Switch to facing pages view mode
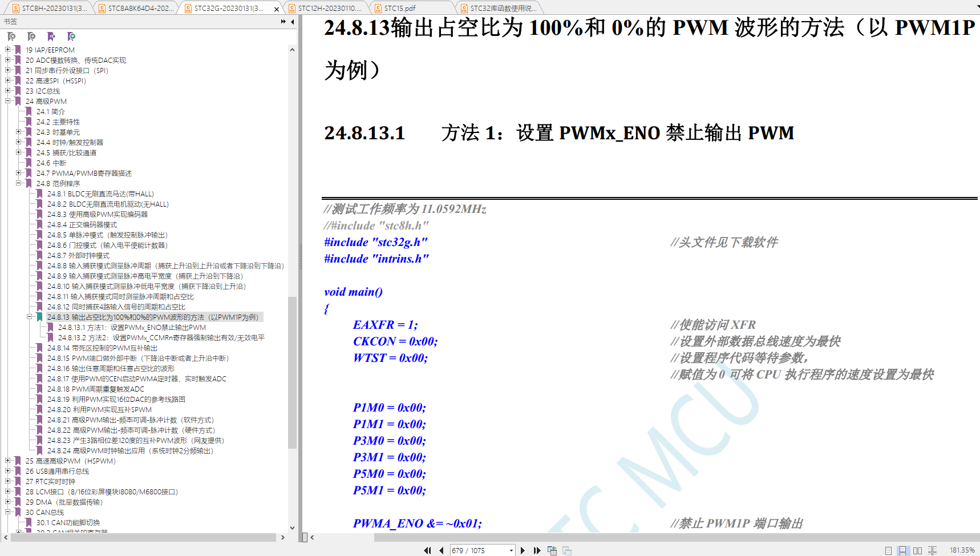This screenshot has width=980, height=556. 917,550
